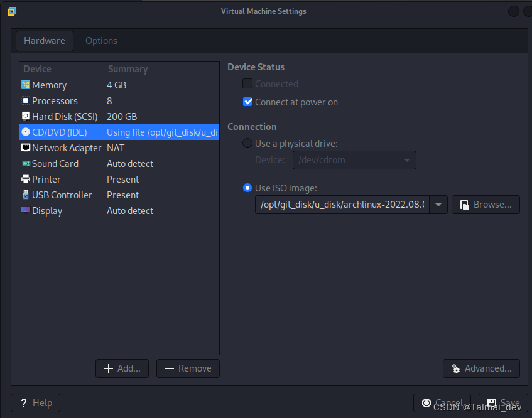Remove the selected device
532x418 pixels.
(188, 368)
